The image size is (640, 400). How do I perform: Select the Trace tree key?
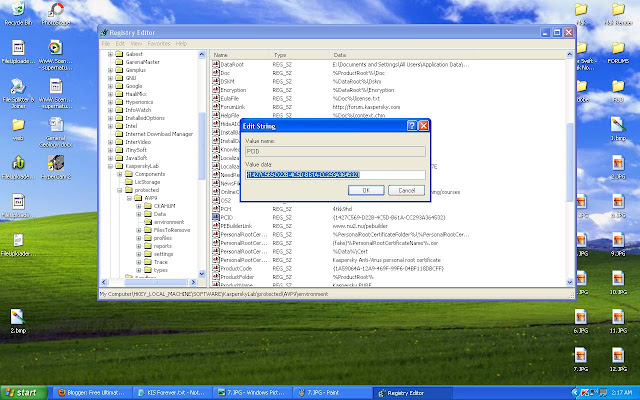pyautogui.click(x=160, y=262)
